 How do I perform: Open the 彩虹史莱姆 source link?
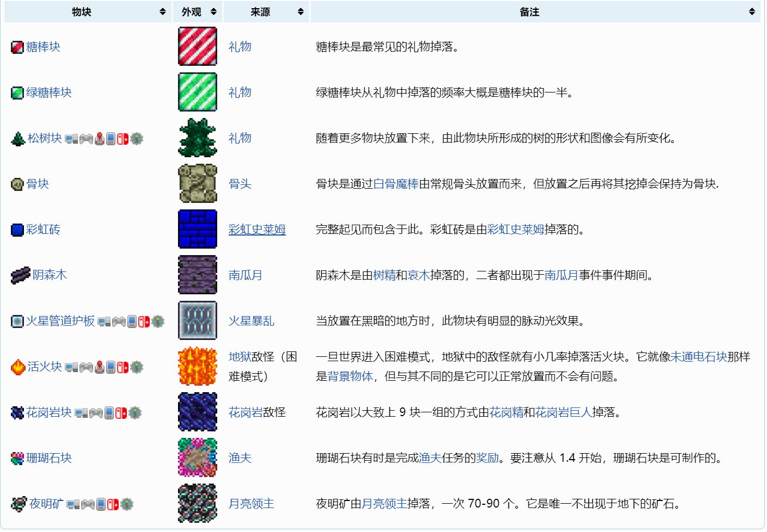pos(257,230)
